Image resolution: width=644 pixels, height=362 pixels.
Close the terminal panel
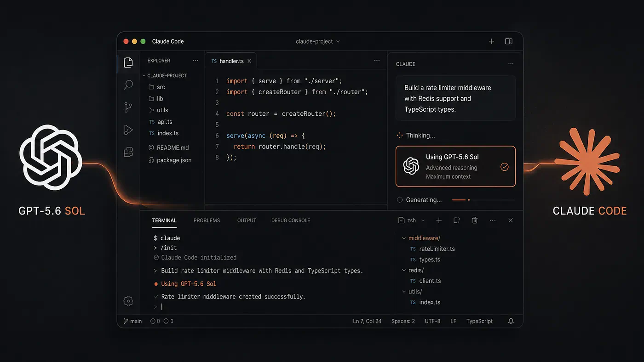(x=511, y=221)
